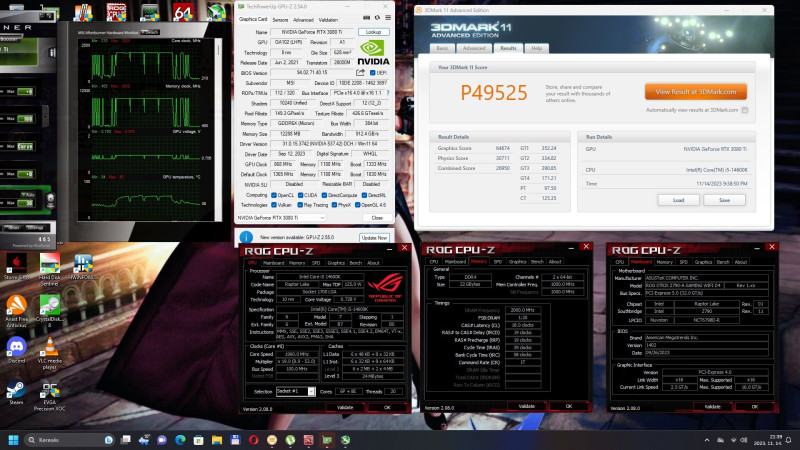
Task: Open Microsoft Store from taskbar
Action: (x=198, y=440)
